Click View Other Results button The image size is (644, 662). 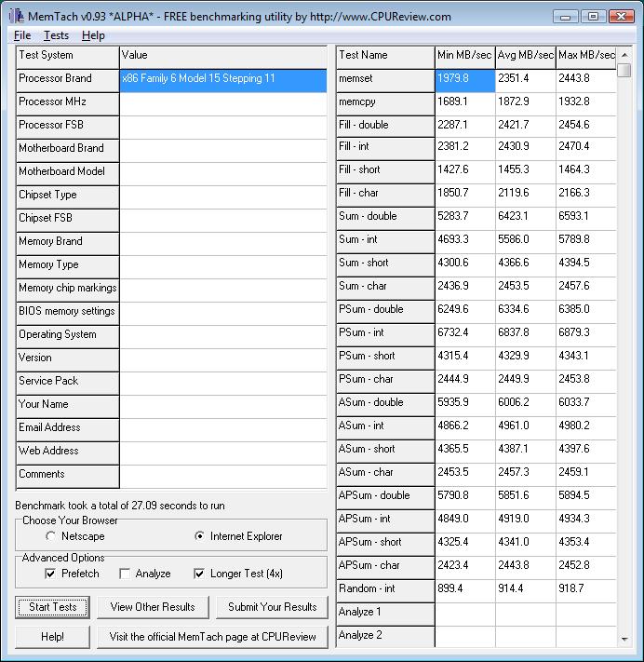pyautogui.click(x=153, y=607)
